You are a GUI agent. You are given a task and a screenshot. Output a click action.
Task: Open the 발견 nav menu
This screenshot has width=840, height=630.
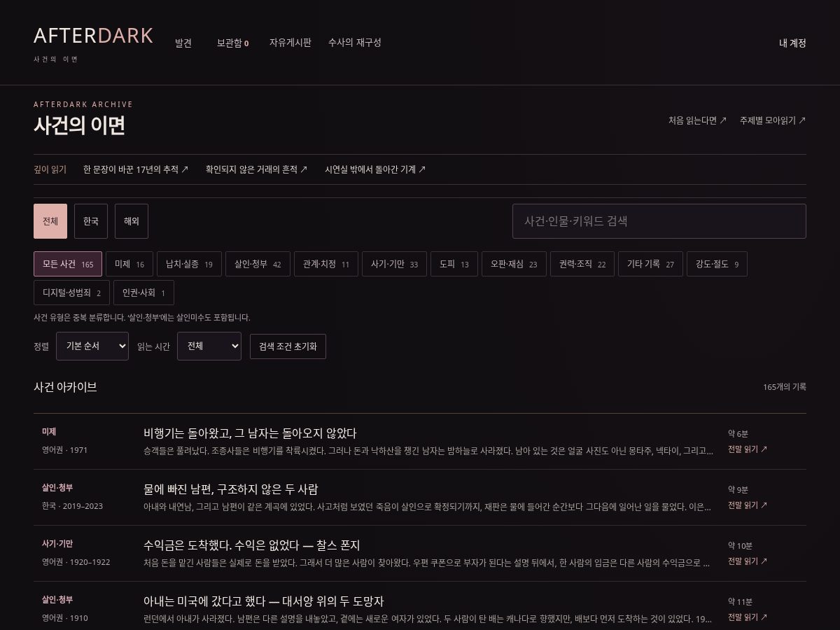pyautogui.click(x=183, y=43)
